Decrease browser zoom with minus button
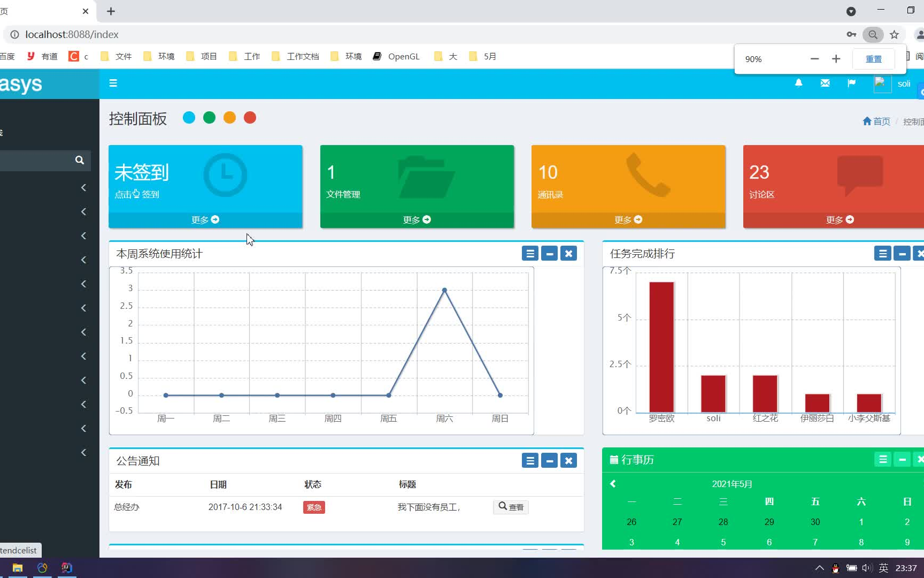 (x=814, y=59)
